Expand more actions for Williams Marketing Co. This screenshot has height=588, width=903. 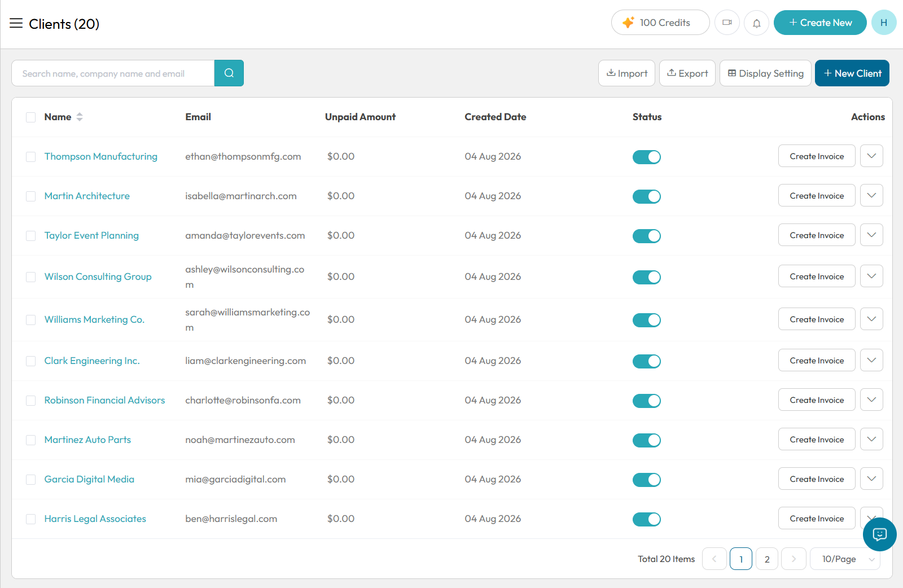871,319
